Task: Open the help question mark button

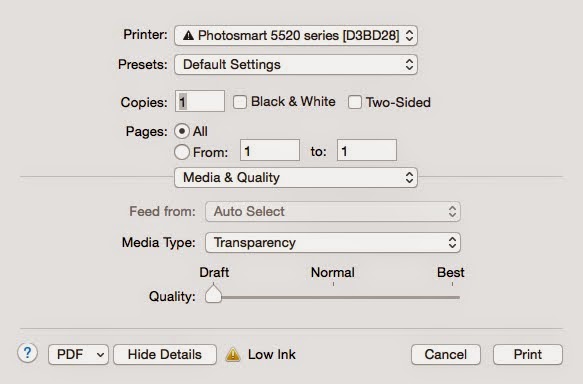Action: point(27,353)
